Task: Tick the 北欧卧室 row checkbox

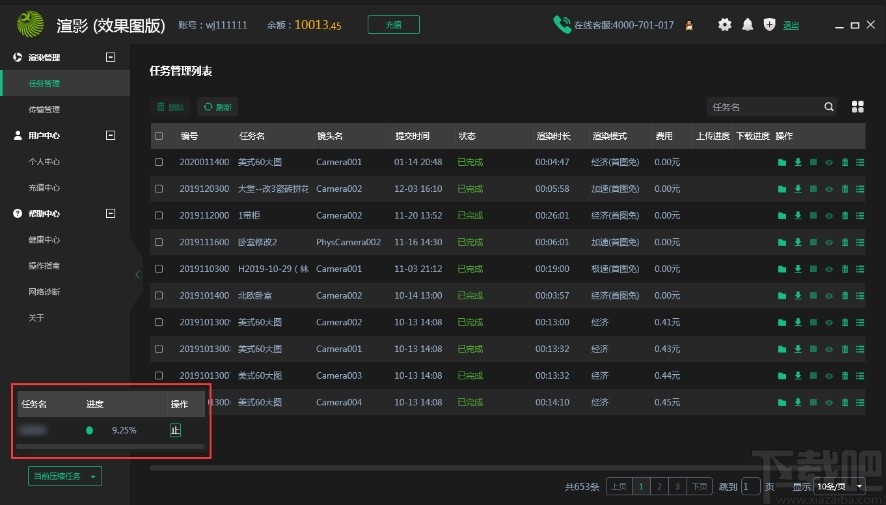Action: [x=159, y=295]
